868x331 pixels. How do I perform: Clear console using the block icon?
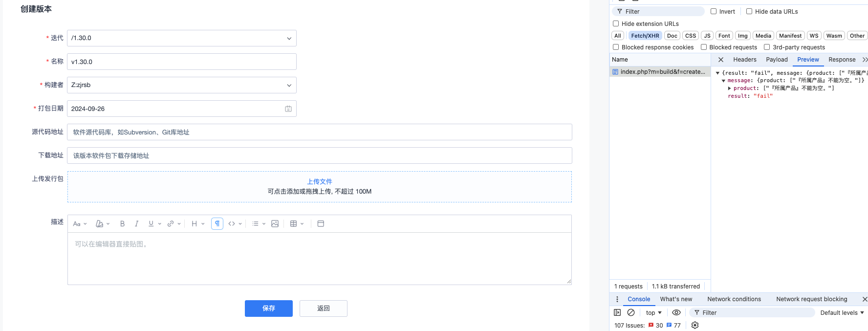point(631,312)
